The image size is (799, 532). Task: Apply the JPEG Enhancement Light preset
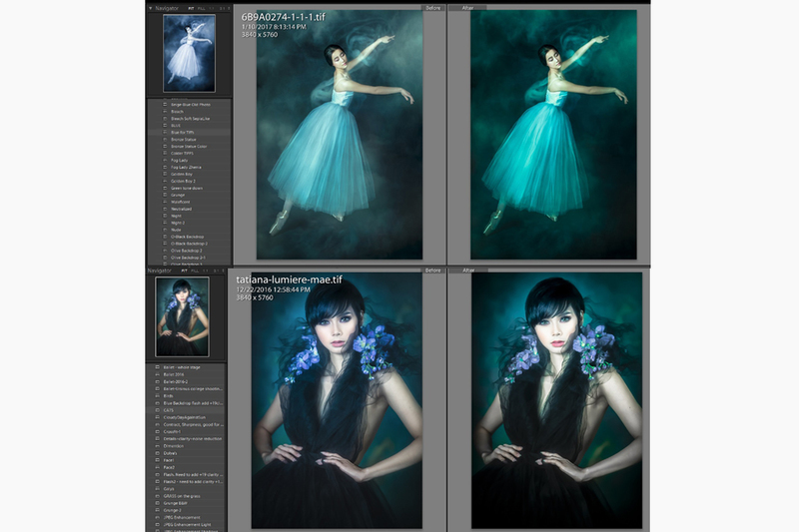pos(187,524)
